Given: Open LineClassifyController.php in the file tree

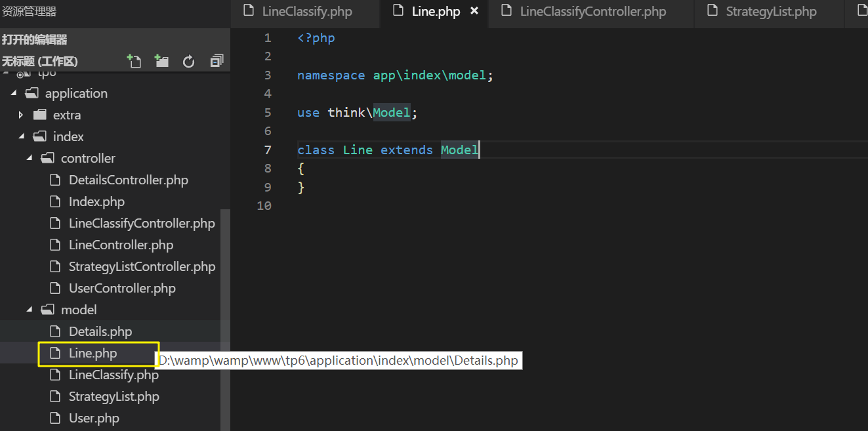Looking at the screenshot, I should (142, 223).
